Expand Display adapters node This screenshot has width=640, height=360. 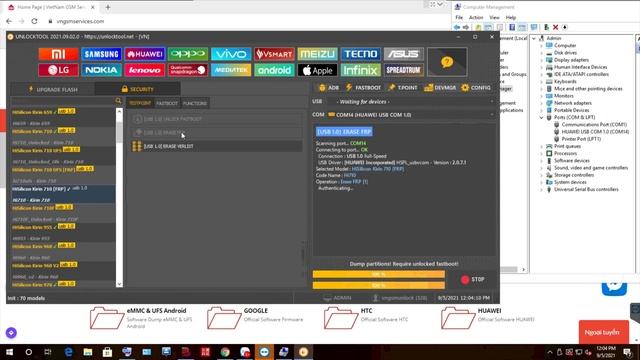pos(542,60)
